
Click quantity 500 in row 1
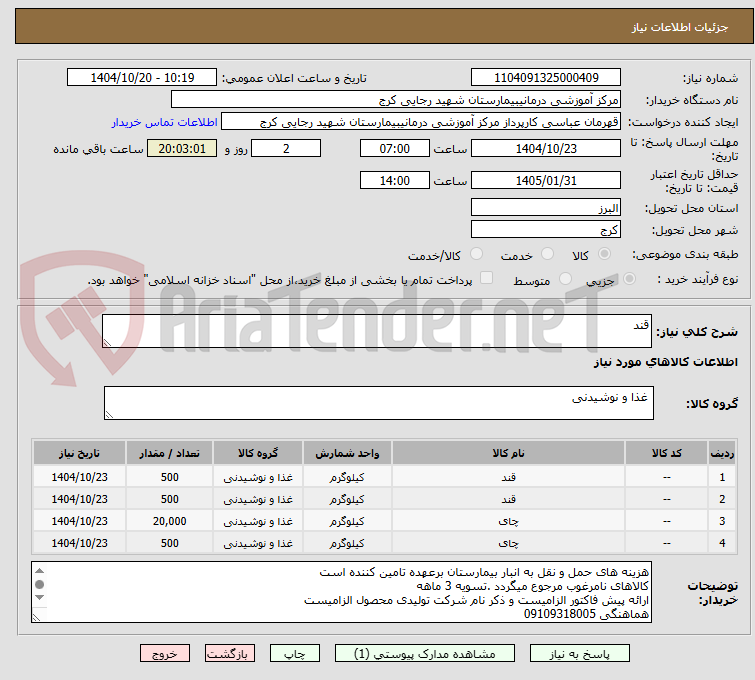click(x=169, y=477)
